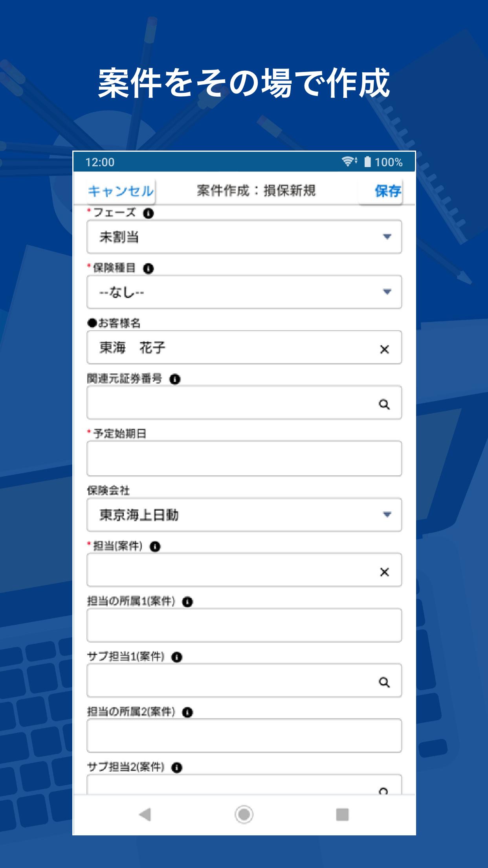Screen dimensions: 488x868
Task: Open info icon beside 担当(案件) label
Action: pos(155,546)
